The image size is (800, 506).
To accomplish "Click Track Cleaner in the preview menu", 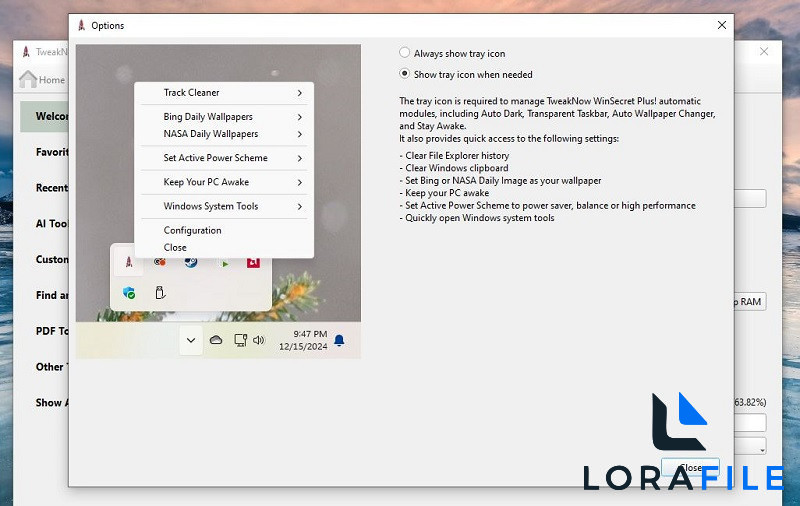I will click(191, 92).
